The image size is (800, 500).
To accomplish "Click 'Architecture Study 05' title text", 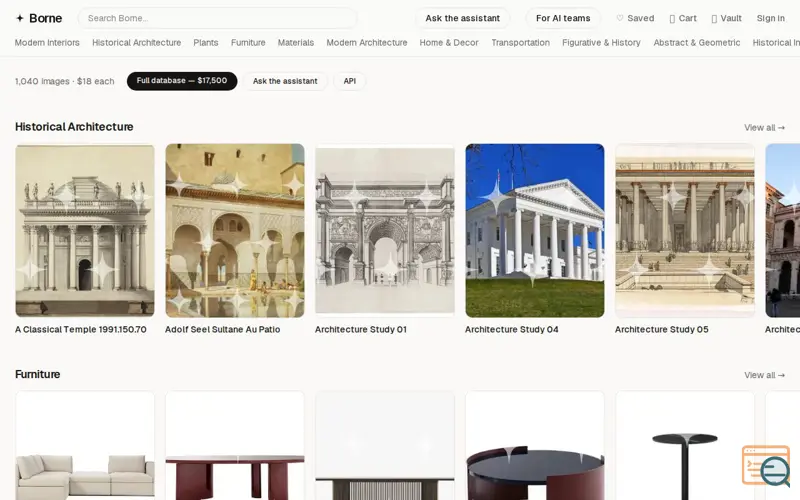I will (x=662, y=330).
